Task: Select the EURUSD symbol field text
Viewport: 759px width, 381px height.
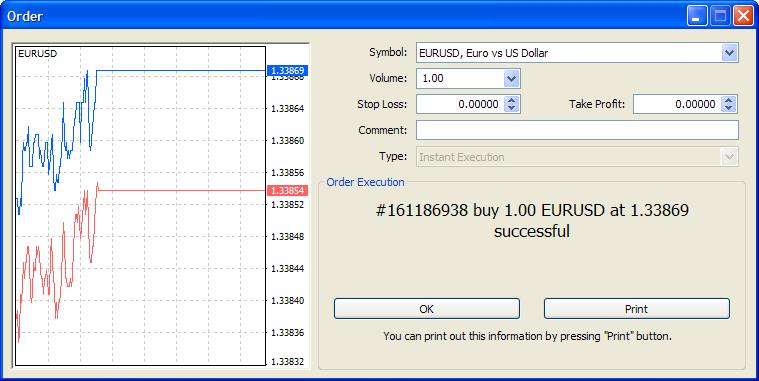Action: tap(484, 53)
